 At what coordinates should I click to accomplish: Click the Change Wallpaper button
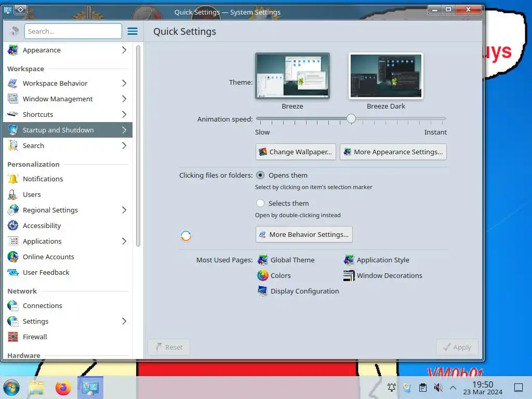coord(296,152)
